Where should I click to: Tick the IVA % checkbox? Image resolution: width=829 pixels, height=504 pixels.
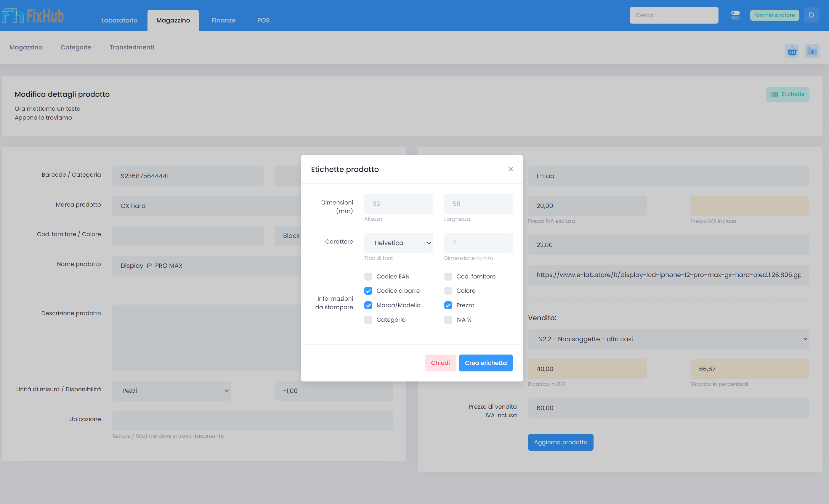(x=448, y=320)
